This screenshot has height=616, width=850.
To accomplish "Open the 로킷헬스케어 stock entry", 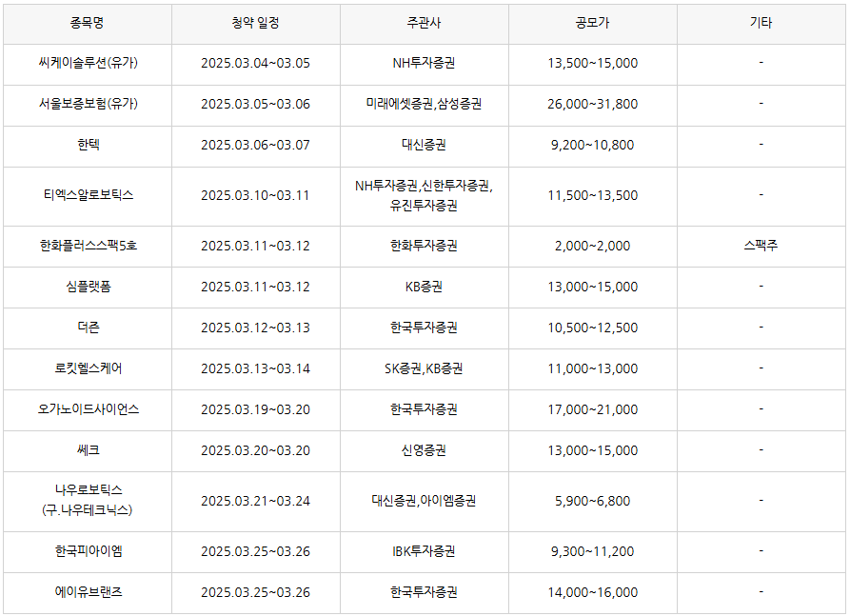I will coord(88,368).
